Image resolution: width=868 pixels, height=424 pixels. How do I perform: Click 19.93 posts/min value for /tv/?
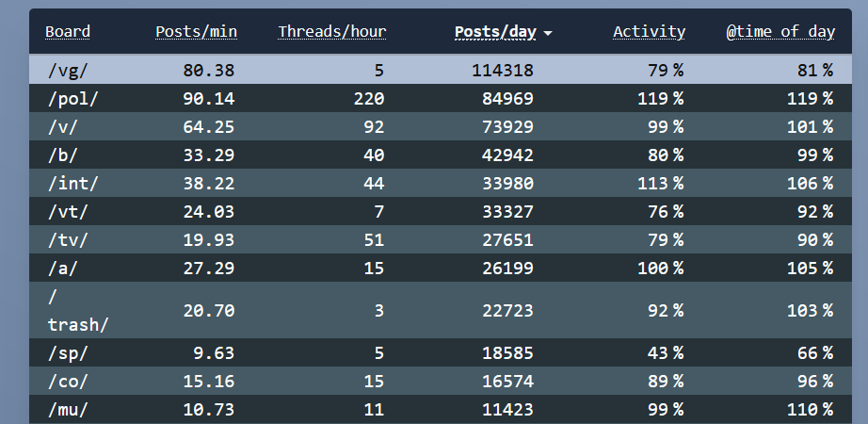tap(209, 240)
